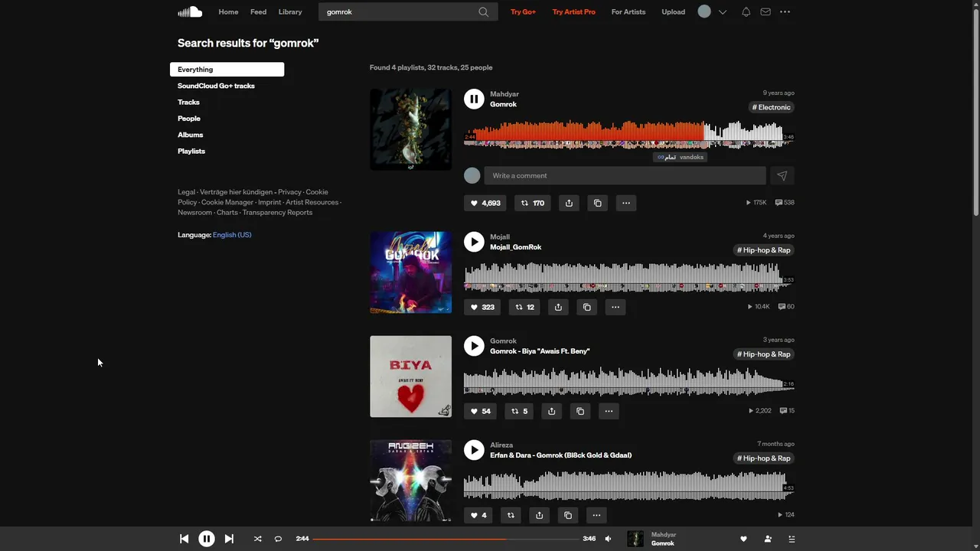Share the Erfan & Dara track
This screenshot has height=551, width=980.
[540, 515]
